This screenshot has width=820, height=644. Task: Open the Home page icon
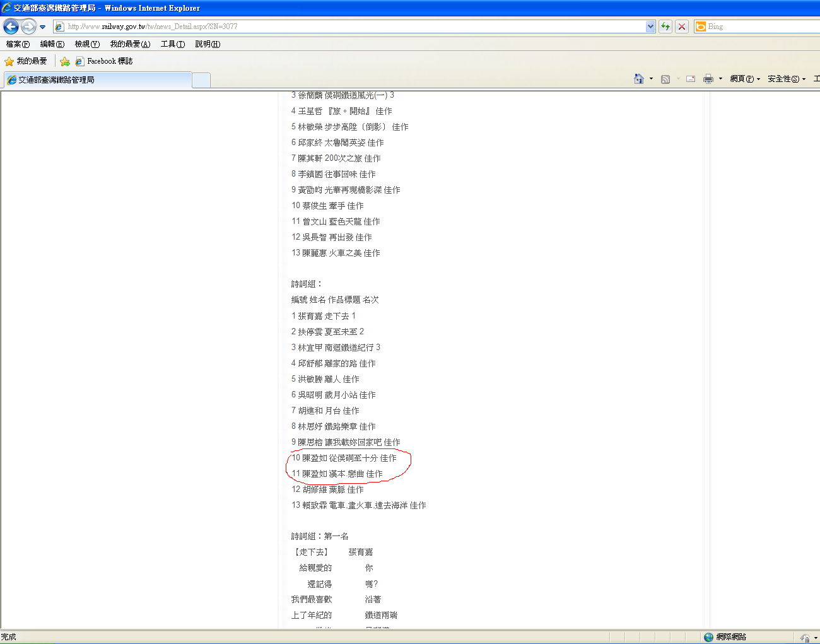[639, 79]
